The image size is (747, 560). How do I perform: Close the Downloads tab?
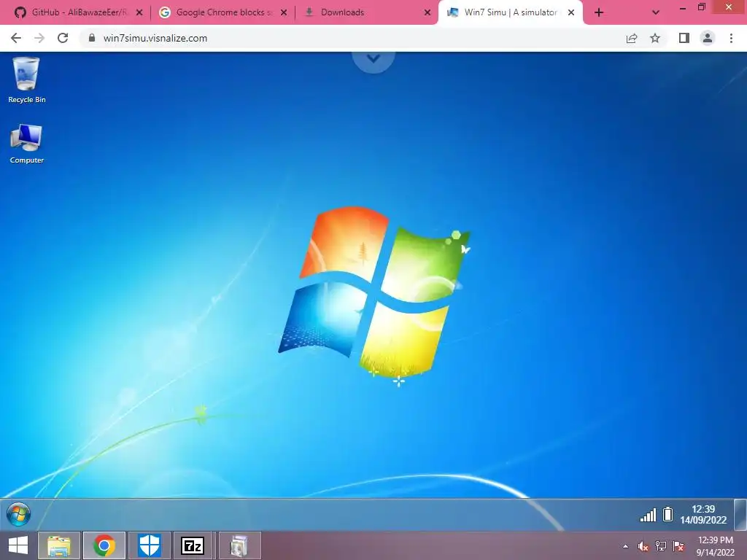click(427, 13)
